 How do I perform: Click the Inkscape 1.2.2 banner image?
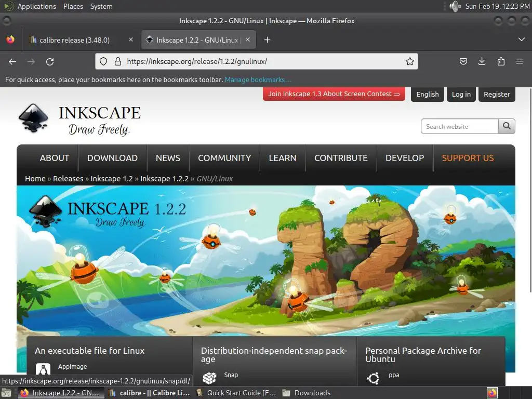tap(266, 261)
